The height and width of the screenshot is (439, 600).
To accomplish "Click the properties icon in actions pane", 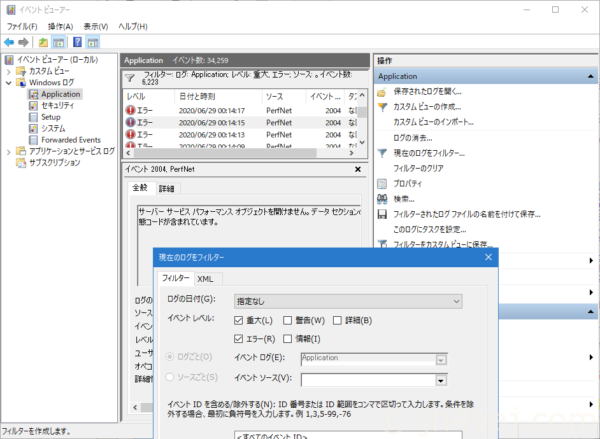I will pos(381,183).
